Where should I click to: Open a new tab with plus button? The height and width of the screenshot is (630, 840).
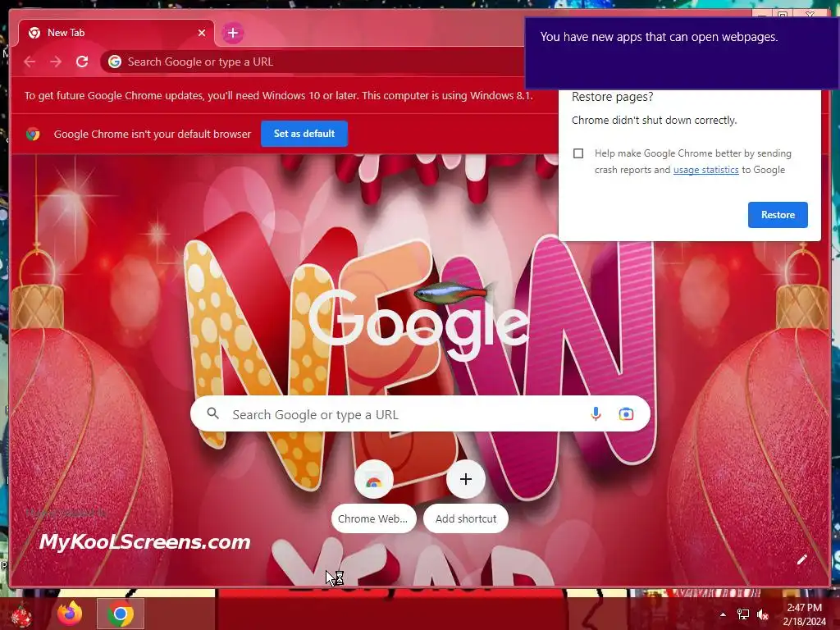point(232,33)
